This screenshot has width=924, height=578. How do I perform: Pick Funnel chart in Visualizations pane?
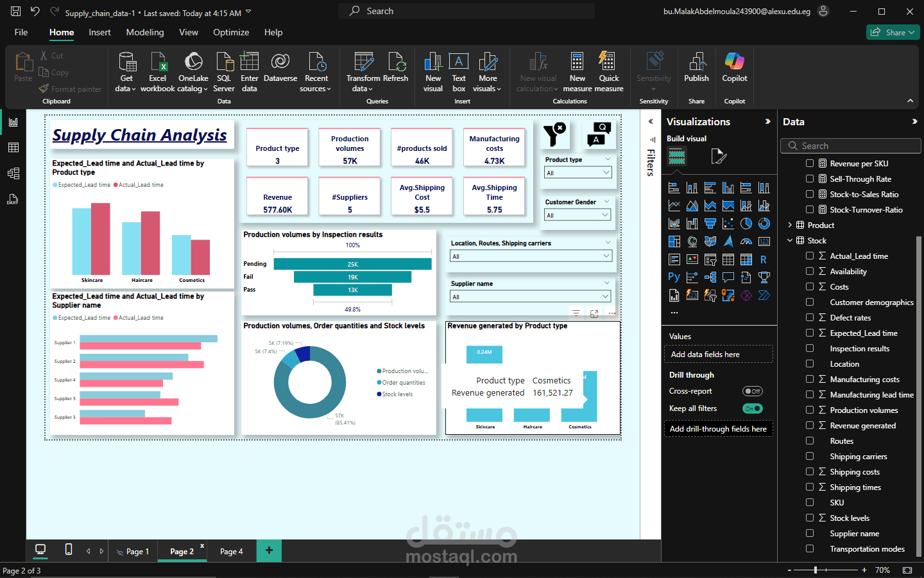(710, 223)
